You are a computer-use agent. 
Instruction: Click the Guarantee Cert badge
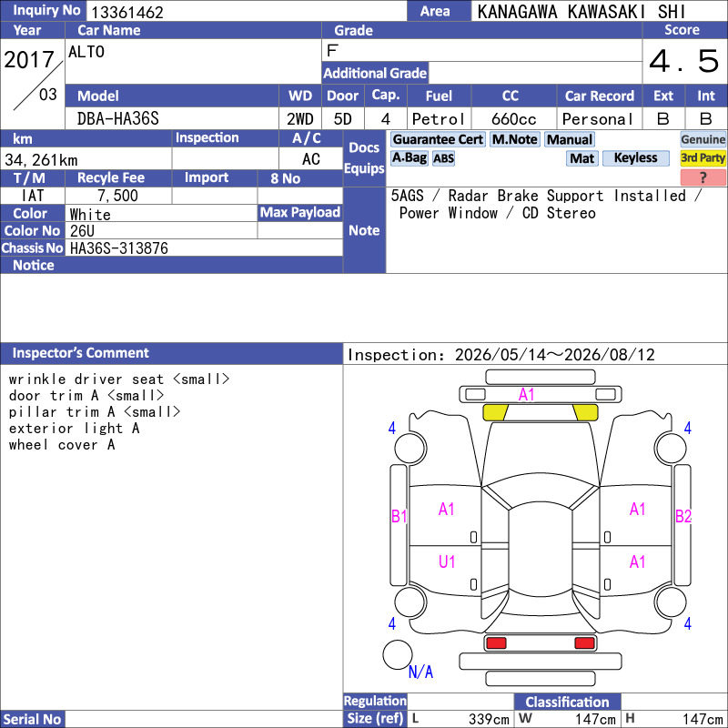(x=438, y=140)
